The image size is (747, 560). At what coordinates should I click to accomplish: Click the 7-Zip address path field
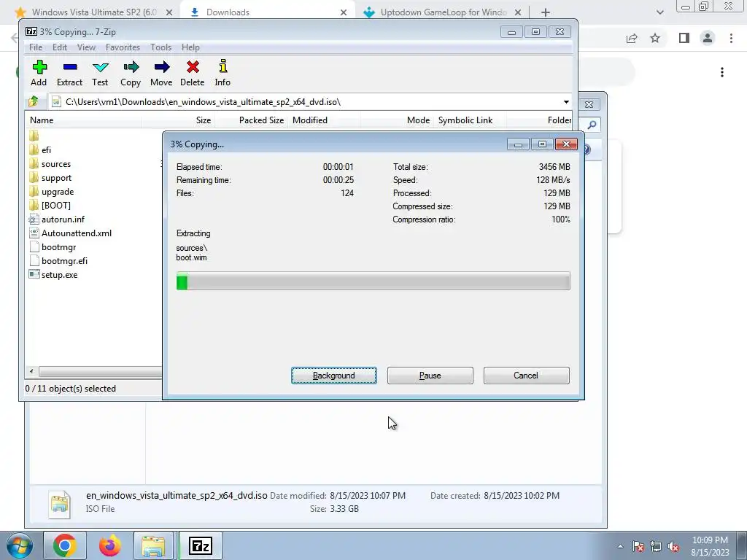305,102
